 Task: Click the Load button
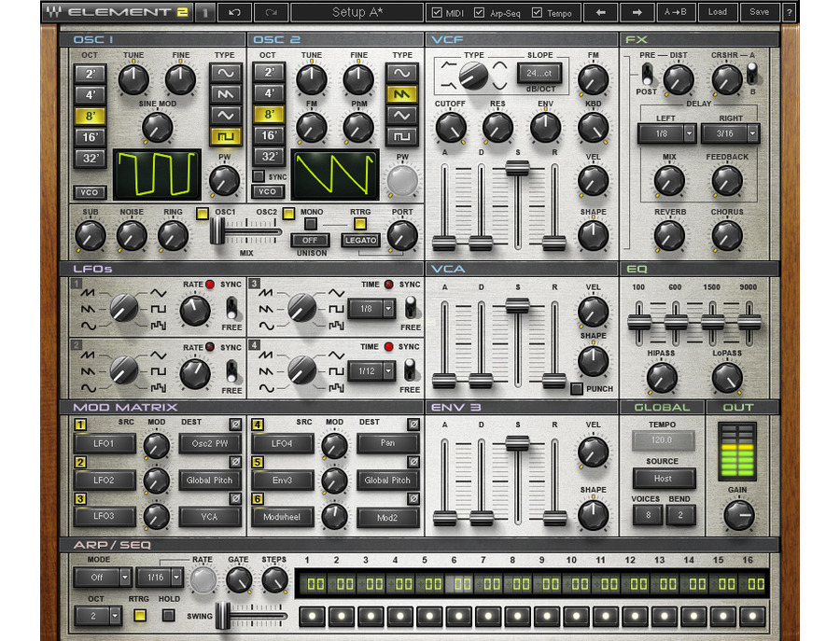coord(717,13)
